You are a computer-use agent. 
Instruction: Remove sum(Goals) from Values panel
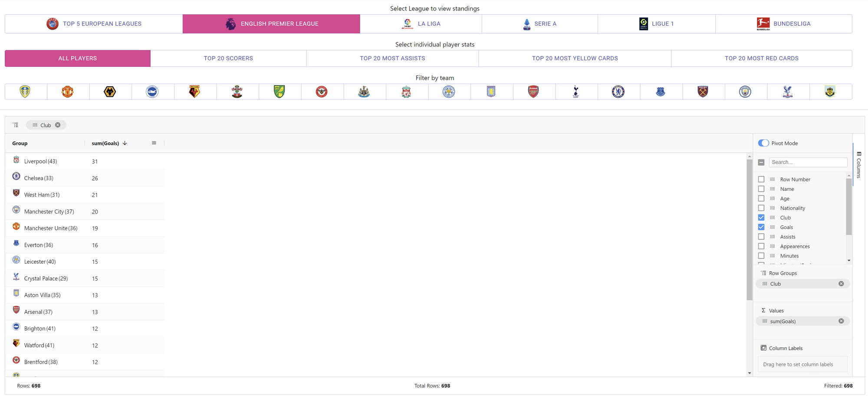pos(841,321)
